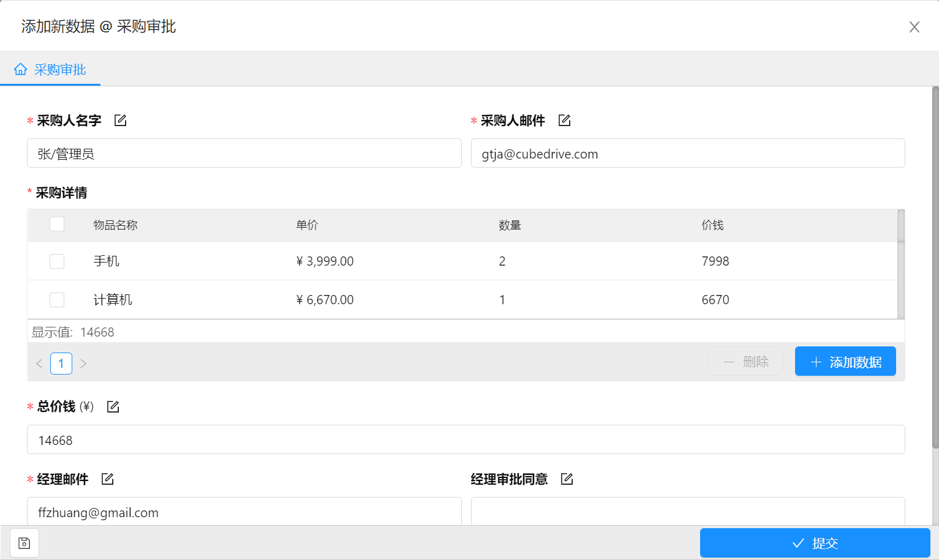Click the 添加数据 button

coord(845,362)
